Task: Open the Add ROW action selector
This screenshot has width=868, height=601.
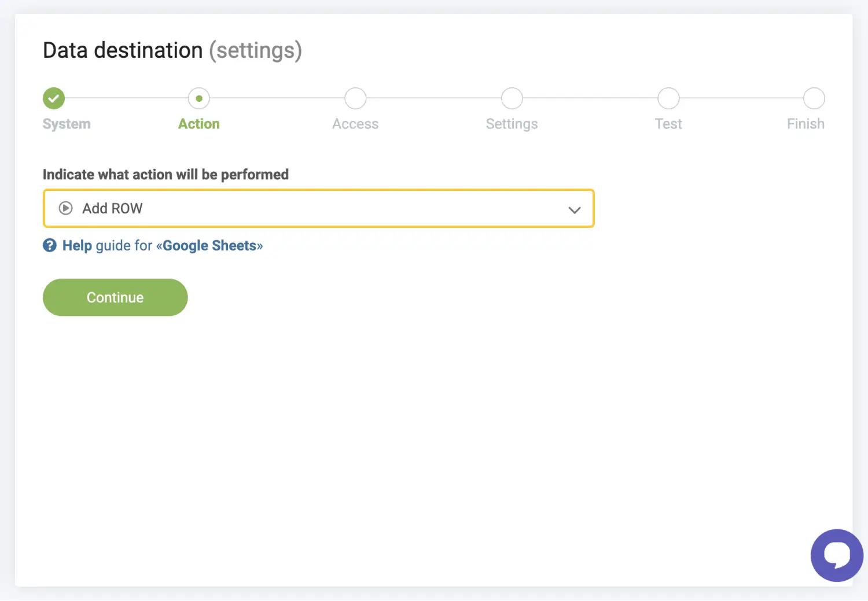Action: [319, 208]
